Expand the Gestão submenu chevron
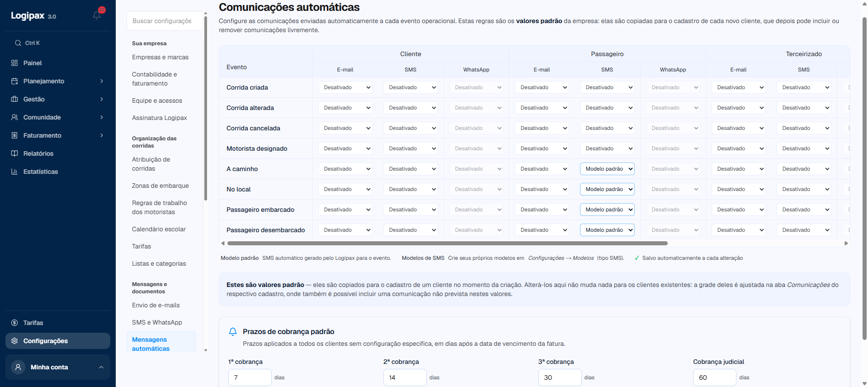The width and height of the screenshot is (868, 387). (x=102, y=99)
